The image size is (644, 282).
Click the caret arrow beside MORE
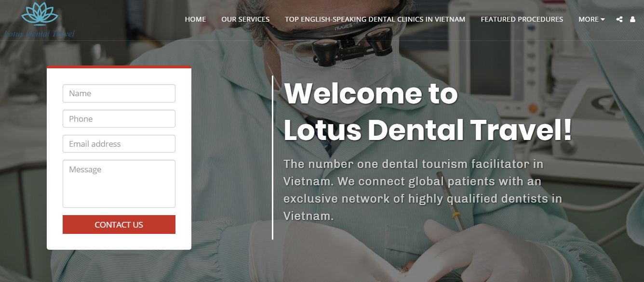603,20
